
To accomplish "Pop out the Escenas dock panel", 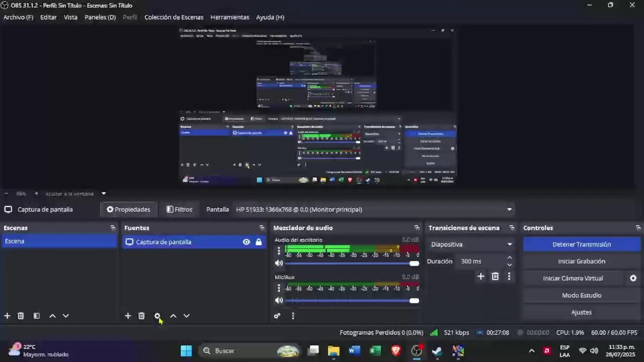I will coord(113,228).
